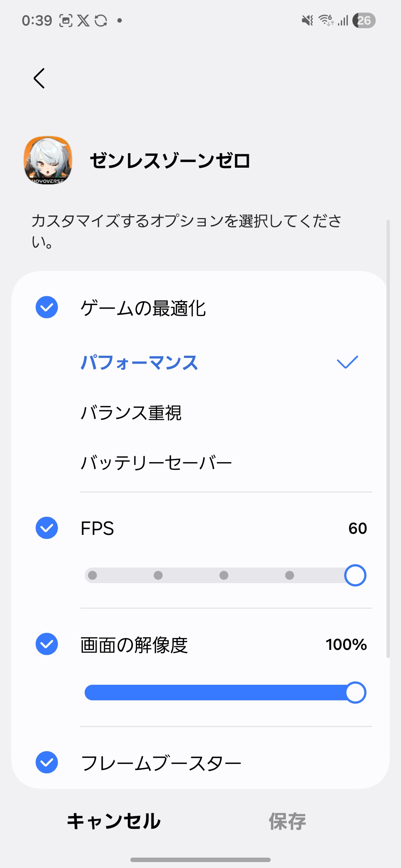
Task: Select the パフォーマンス mode option
Action: tap(140, 362)
